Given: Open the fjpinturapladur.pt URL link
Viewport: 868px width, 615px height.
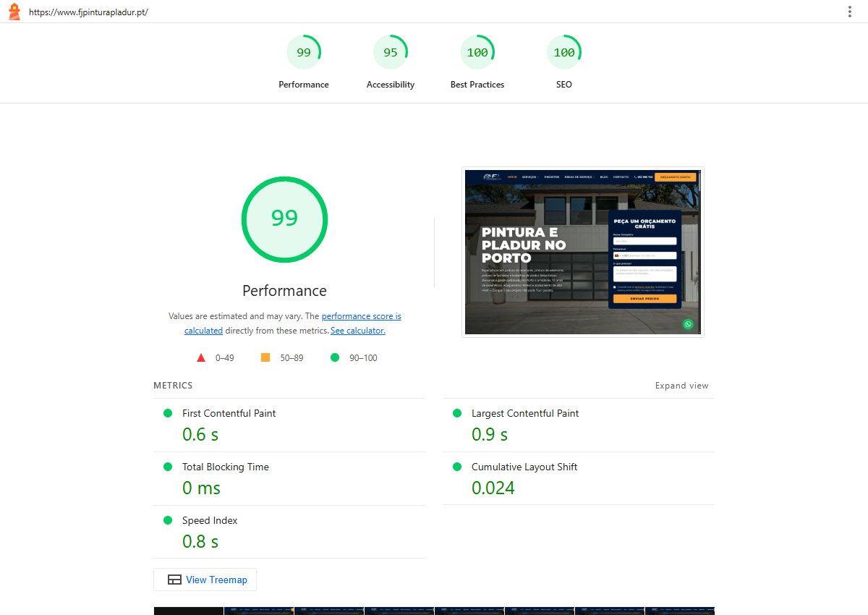Looking at the screenshot, I should 88,12.
